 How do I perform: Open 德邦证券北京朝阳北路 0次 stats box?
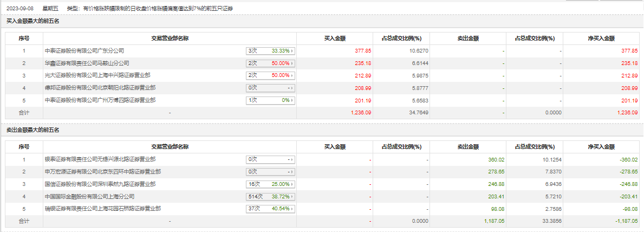(271, 88)
